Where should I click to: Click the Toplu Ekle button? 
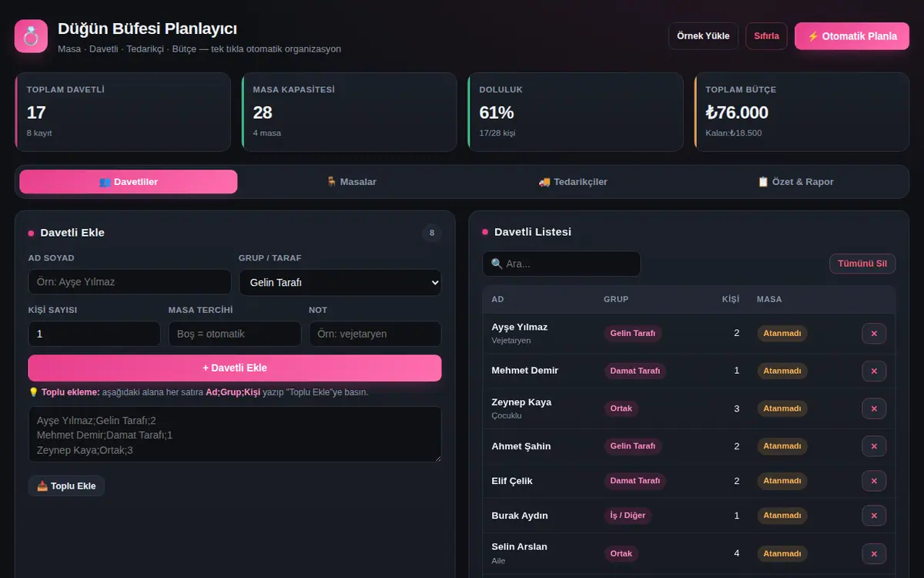pos(66,486)
